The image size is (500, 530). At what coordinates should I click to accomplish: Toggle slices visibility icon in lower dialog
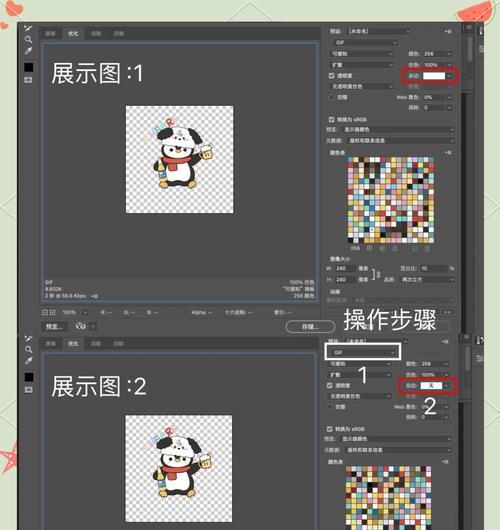(x=28, y=390)
